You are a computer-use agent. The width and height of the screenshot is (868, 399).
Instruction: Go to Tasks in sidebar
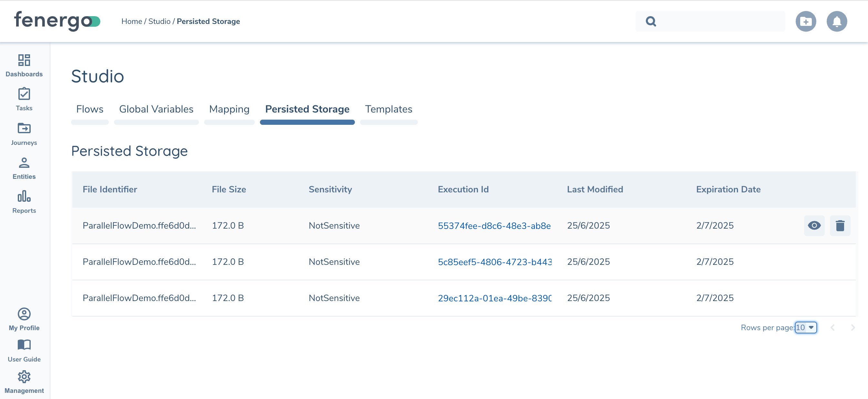coord(24,99)
